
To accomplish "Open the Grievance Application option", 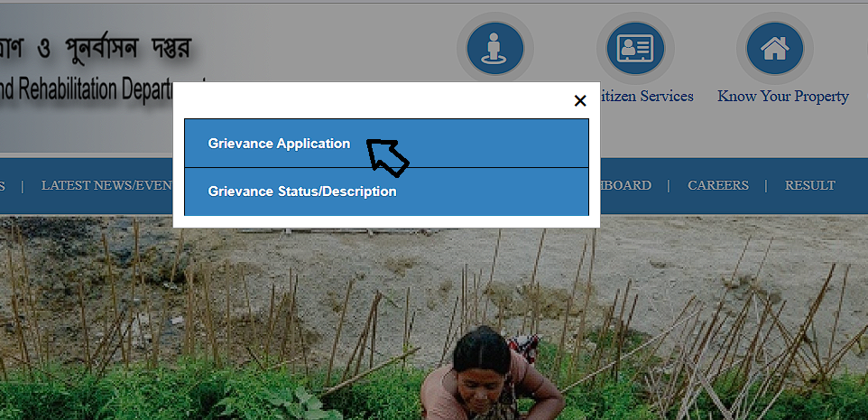I will click(x=386, y=144).
